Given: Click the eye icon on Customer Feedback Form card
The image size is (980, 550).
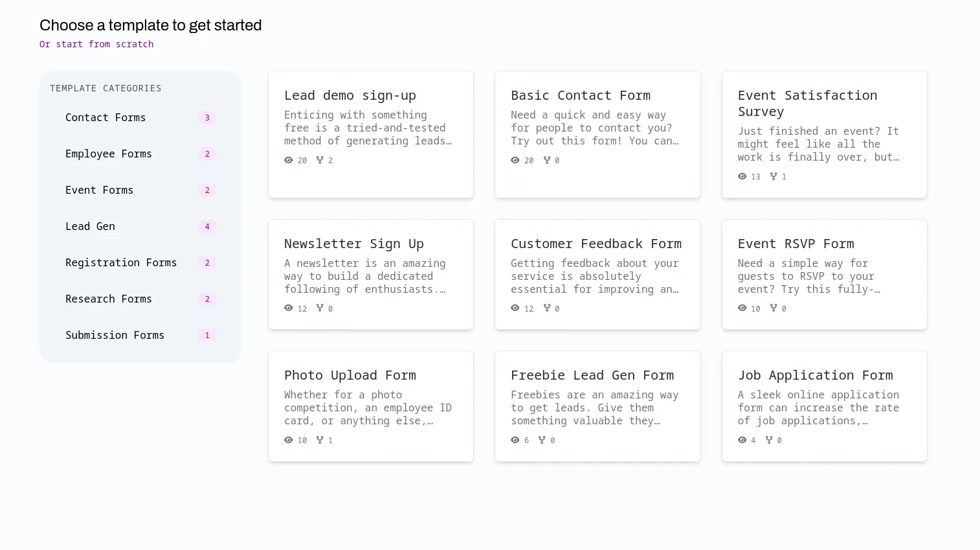Looking at the screenshot, I should point(515,308).
